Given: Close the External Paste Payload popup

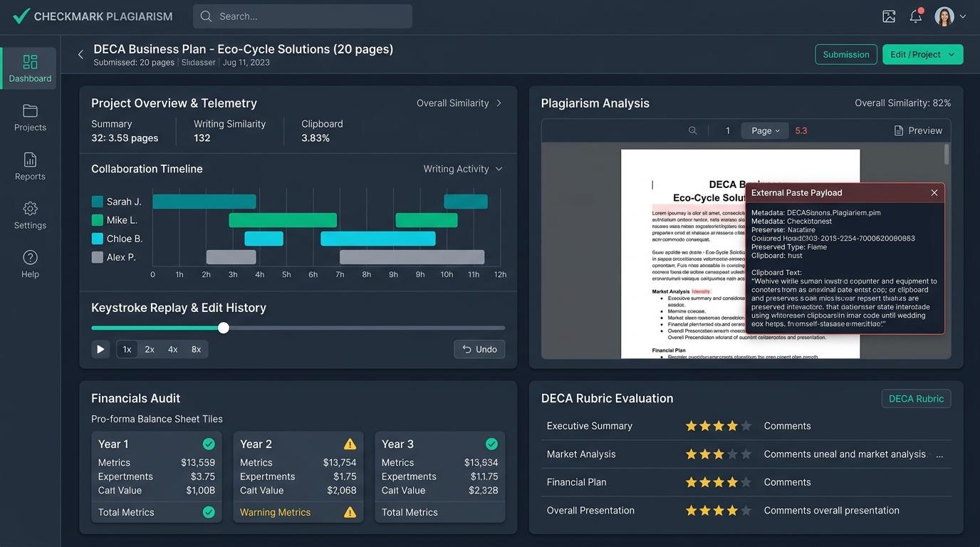Looking at the screenshot, I should click(934, 193).
